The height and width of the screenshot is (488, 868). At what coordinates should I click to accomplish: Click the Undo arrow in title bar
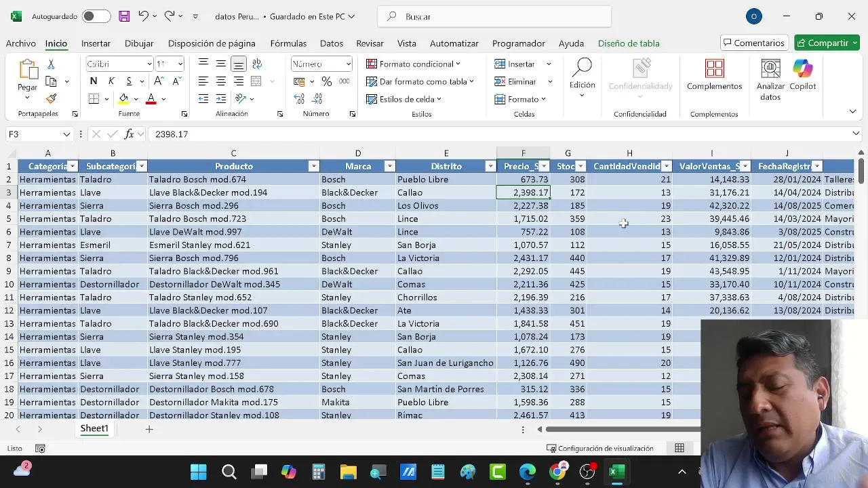143,16
